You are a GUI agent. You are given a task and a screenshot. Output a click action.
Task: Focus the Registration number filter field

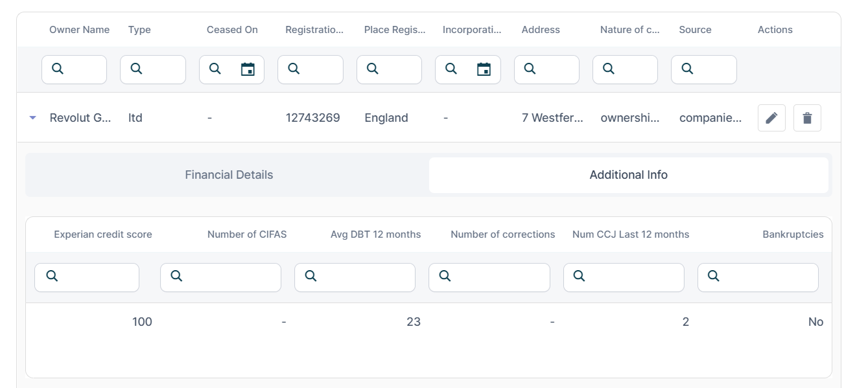coord(318,69)
